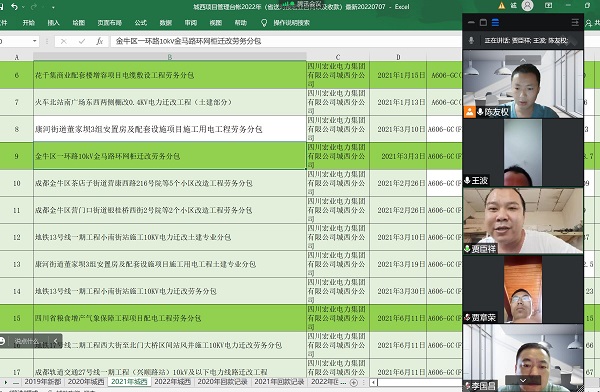Open the 公式 (Formulas) ribbon tab
This screenshot has width=600, height=392.
140,23
